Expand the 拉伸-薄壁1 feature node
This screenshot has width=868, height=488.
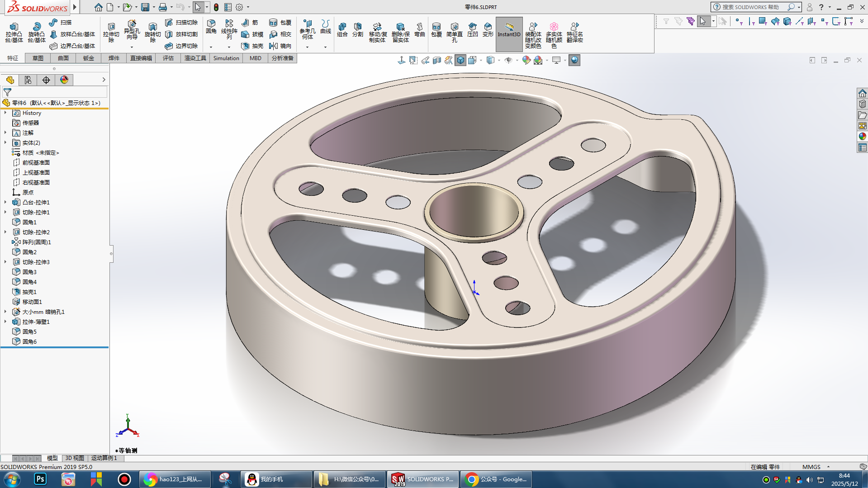(5, 322)
